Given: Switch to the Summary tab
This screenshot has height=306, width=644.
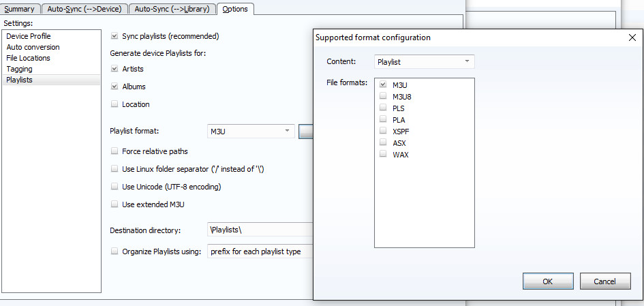Looking at the screenshot, I should point(19,9).
